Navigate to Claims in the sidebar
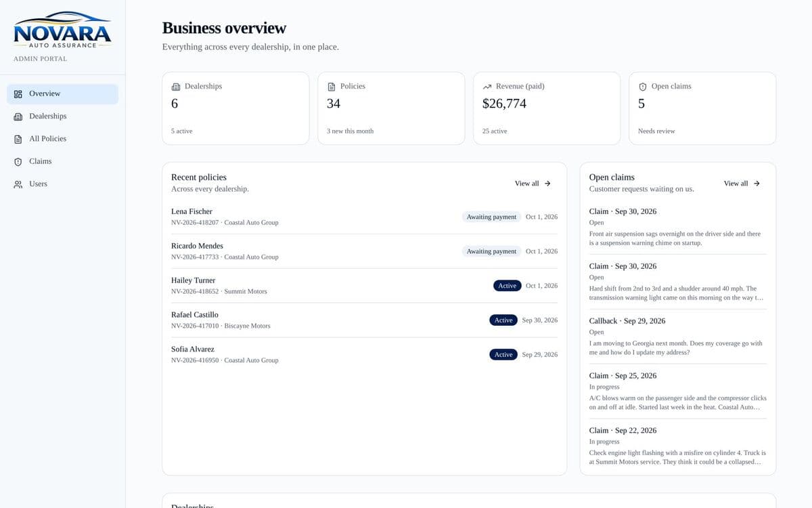 point(62,162)
